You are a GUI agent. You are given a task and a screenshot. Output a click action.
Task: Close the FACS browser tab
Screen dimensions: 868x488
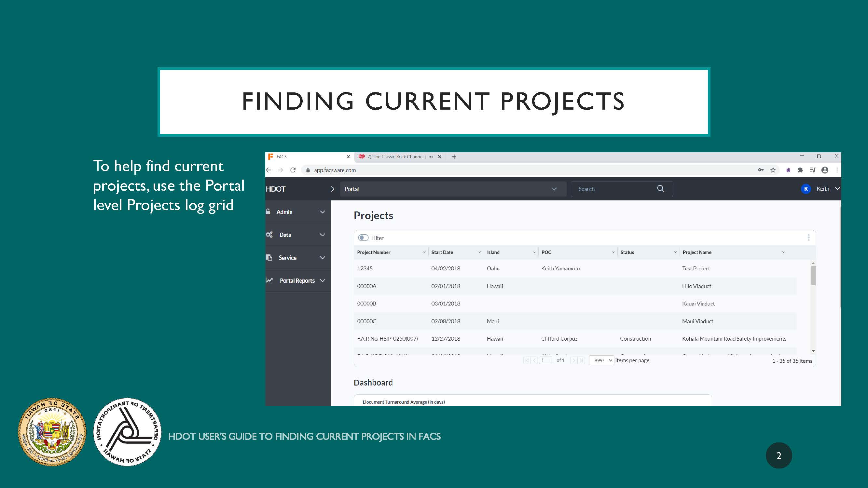tap(349, 156)
